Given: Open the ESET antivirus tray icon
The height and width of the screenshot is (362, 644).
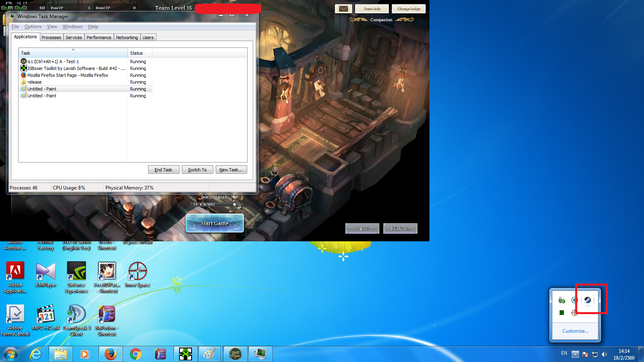Looking at the screenshot, I should pyautogui.click(x=574, y=300).
